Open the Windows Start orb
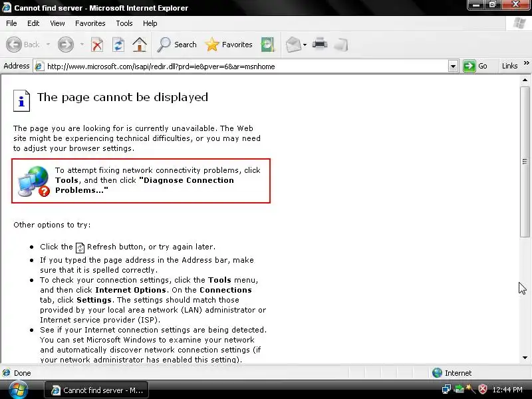 (19, 390)
